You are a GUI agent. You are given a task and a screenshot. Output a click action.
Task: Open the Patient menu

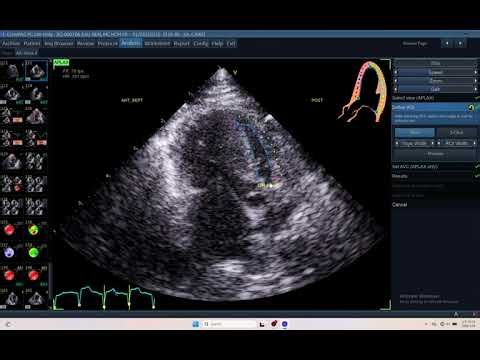32,44
